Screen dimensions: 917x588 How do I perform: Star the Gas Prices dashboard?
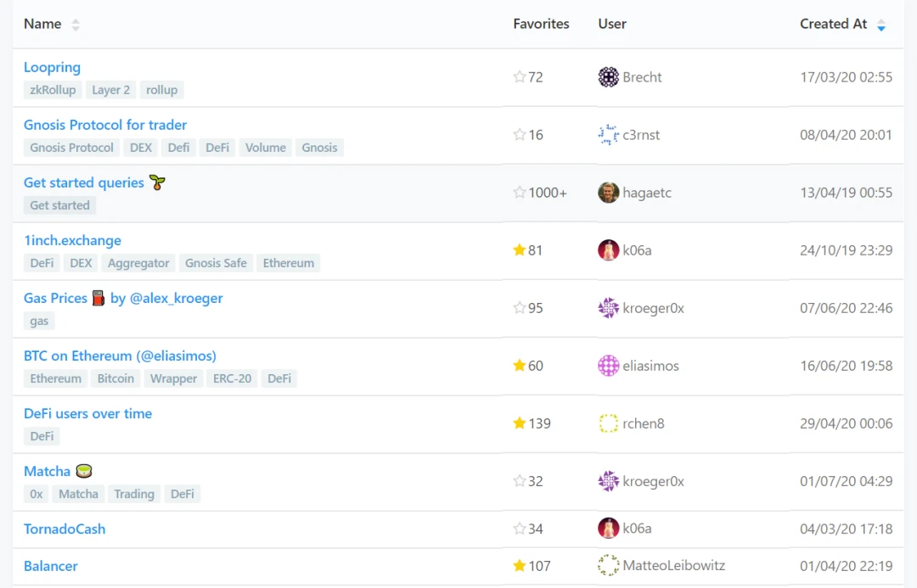pos(520,307)
